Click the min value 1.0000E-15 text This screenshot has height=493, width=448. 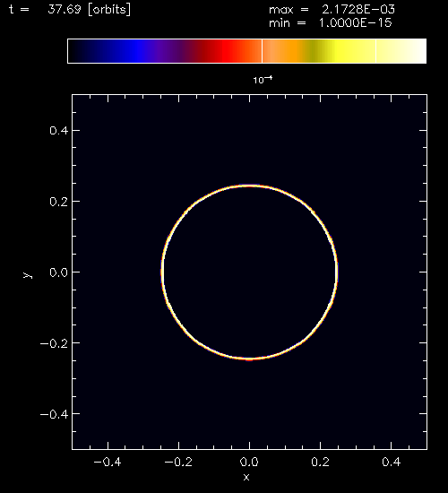pyautogui.click(x=355, y=23)
